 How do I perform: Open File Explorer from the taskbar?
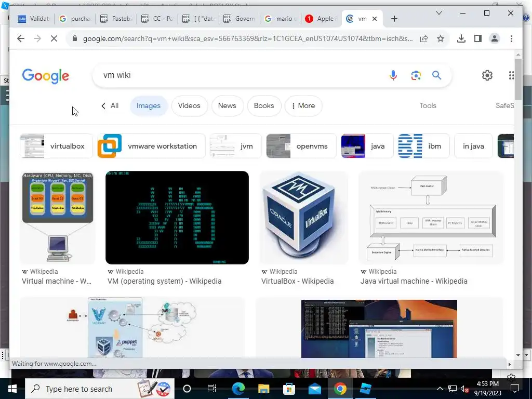pos(263,389)
